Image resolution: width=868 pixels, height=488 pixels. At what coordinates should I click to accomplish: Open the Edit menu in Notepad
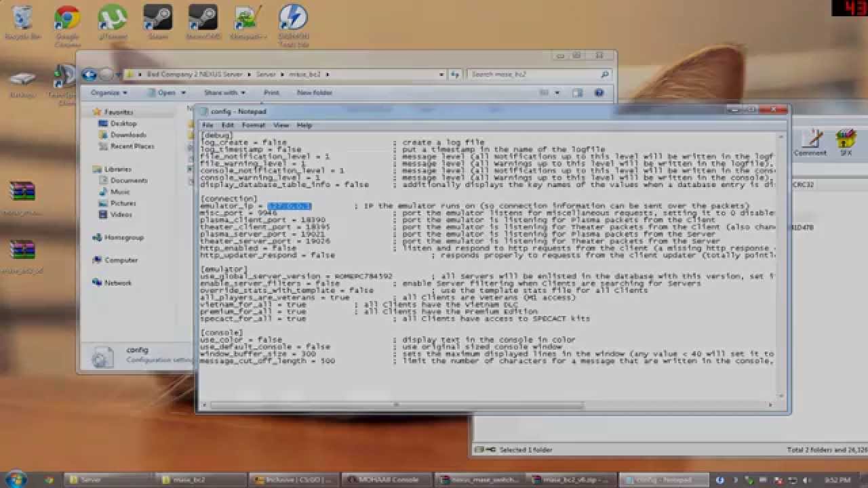(x=227, y=125)
